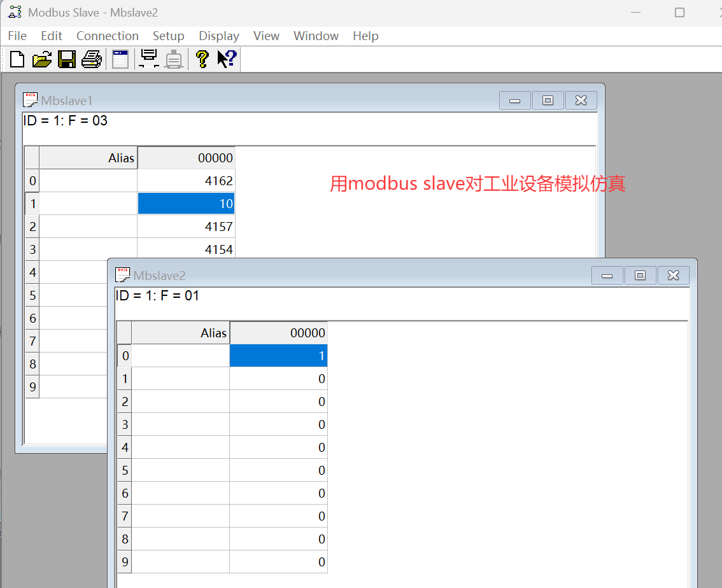
Task: Select the 4162 value cell in Mbslave1
Action: tap(186, 180)
